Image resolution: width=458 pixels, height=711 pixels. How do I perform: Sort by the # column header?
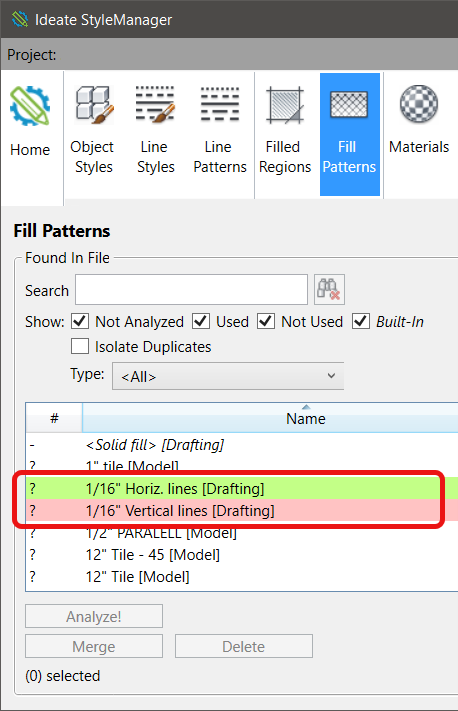54,418
